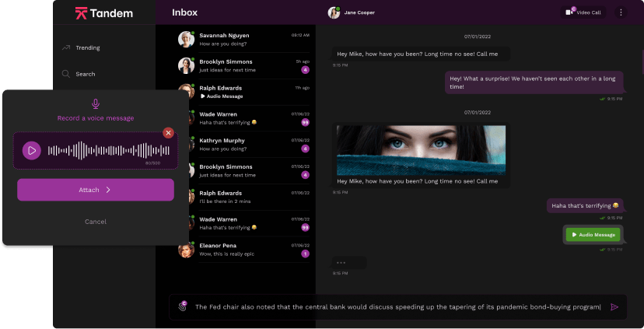The width and height of the screenshot is (644, 329).
Task: Click unread badge 4 on Kathryn Murphy
Action: point(305,149)
